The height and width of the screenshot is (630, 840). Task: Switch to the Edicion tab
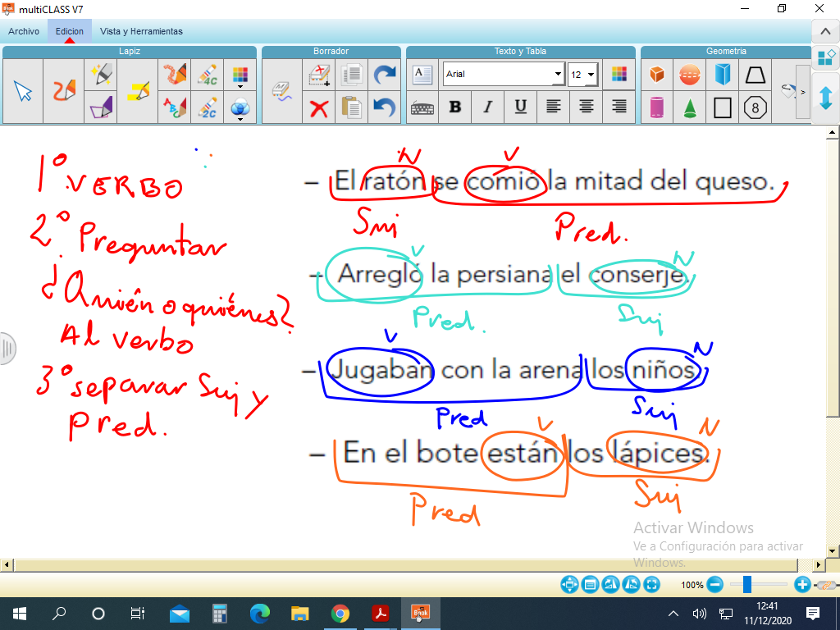click(x=69, y=31)
